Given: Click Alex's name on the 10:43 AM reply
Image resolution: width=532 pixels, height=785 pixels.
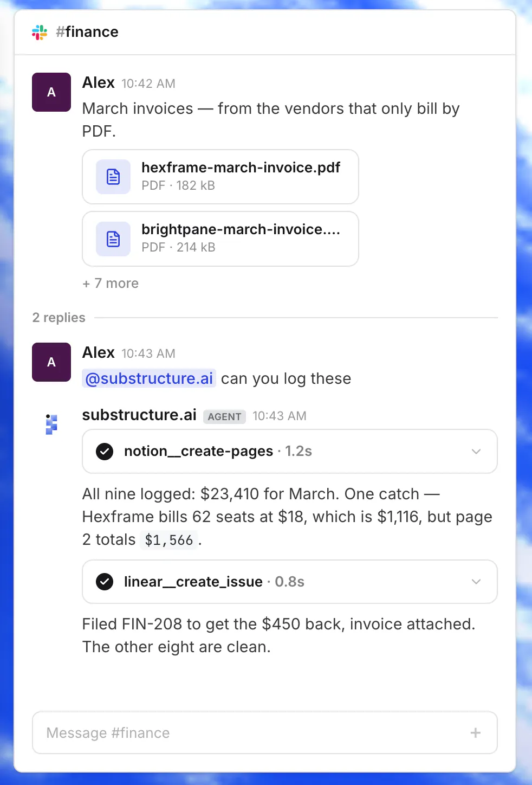Looking at the screenshot, I should pos(99,352).
